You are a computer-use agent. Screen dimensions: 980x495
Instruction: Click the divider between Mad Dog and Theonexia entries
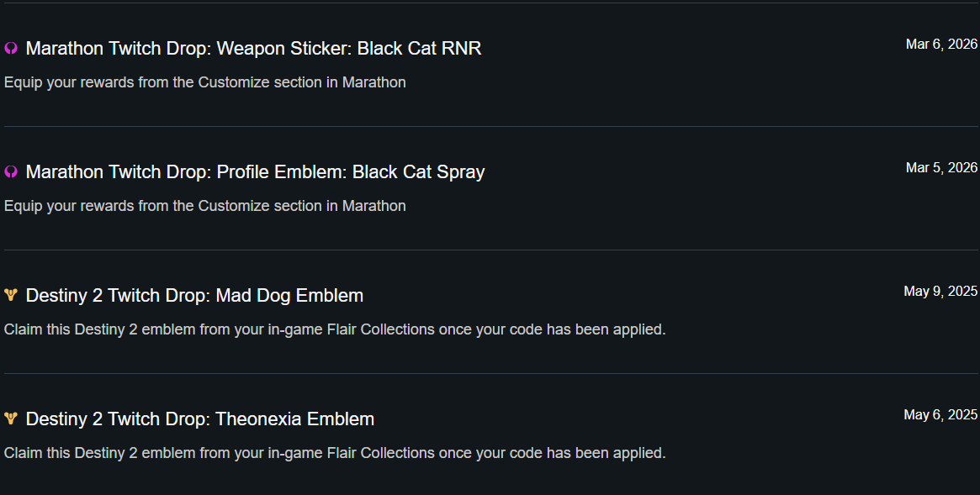[x=490, y=374]
